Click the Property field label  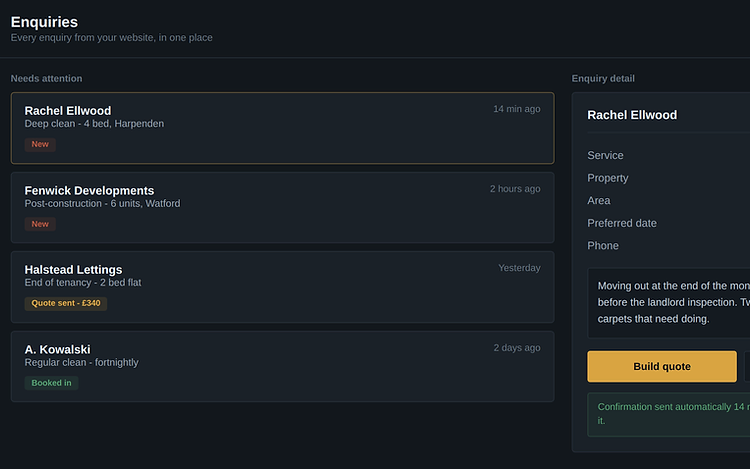click(607, 178)
